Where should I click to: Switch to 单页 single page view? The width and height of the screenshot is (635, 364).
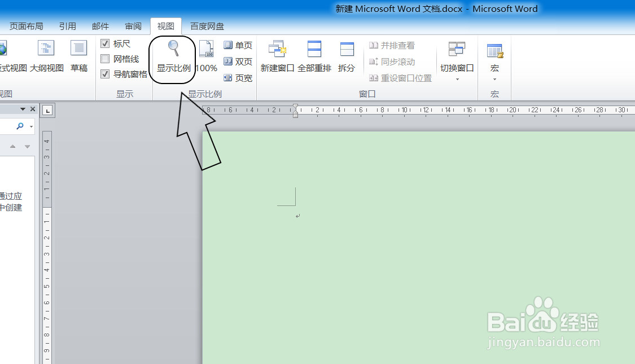[237, 45]
